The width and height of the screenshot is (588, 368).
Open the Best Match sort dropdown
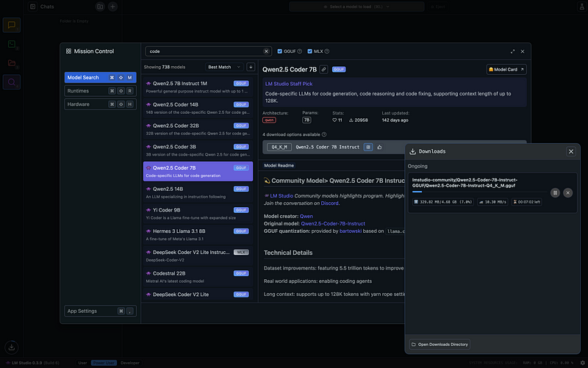(x=224, y=67)
